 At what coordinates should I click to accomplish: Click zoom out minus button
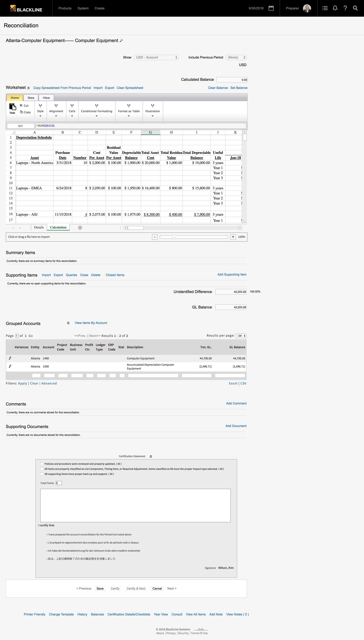(x=155, y=237)
